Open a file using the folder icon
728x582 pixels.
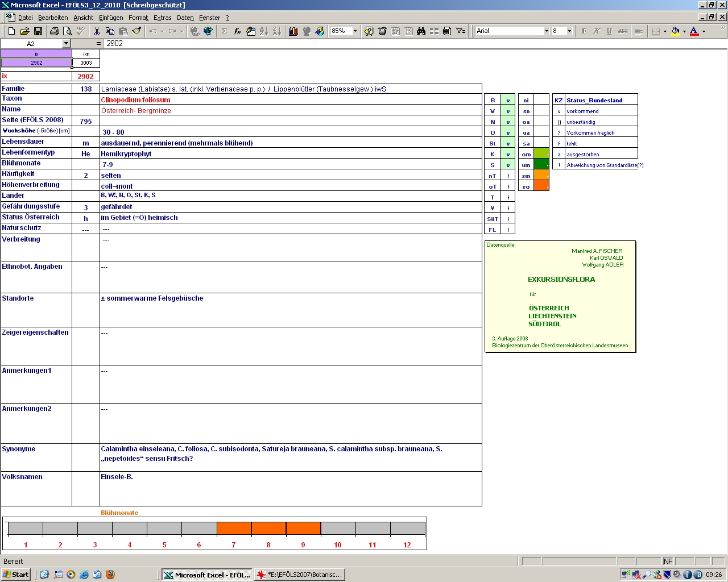coord(24,31)
